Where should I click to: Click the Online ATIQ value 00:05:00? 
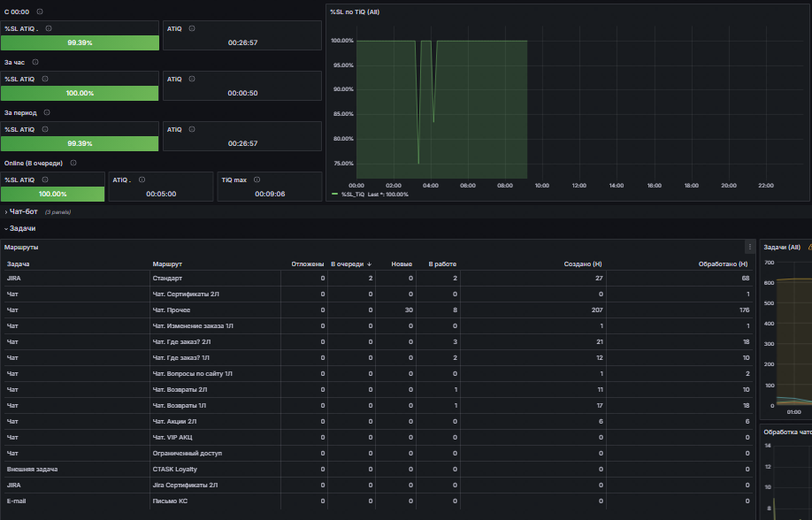pyautogui.click(x=161, y=195)
